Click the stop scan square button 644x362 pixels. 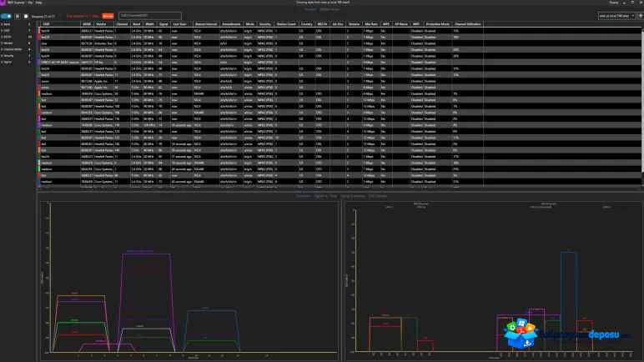[26, 16]
